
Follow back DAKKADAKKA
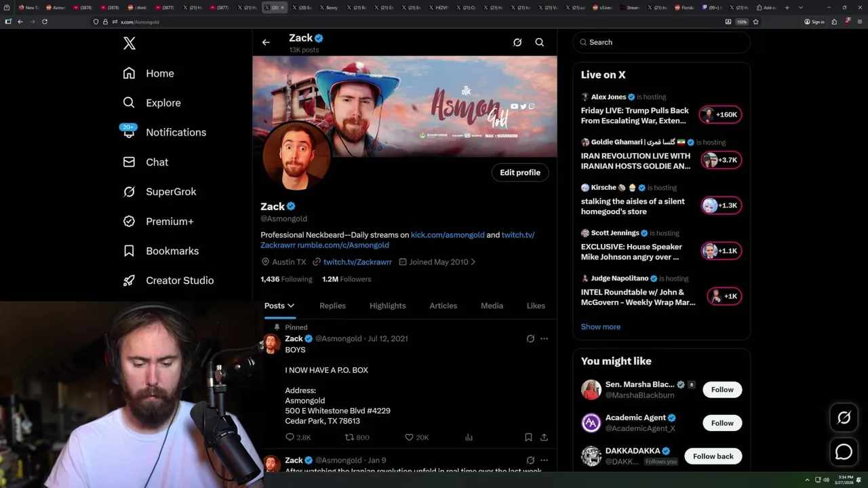[x=713, y=456]
